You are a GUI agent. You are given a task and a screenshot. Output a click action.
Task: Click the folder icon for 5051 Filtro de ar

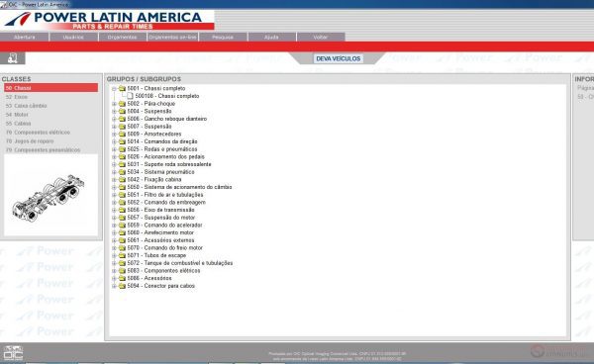click(122, 195)
